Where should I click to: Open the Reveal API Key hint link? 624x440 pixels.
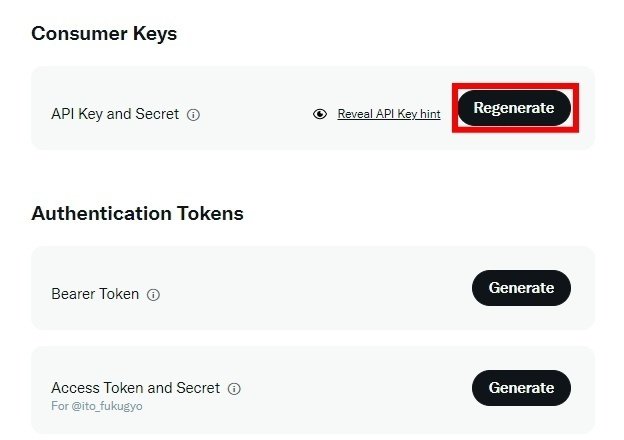389,114
